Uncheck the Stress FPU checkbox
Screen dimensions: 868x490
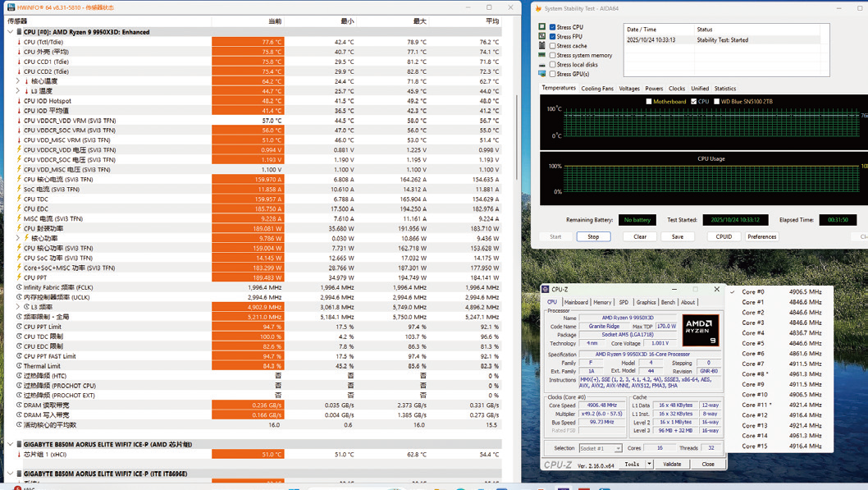pos(552,37)
